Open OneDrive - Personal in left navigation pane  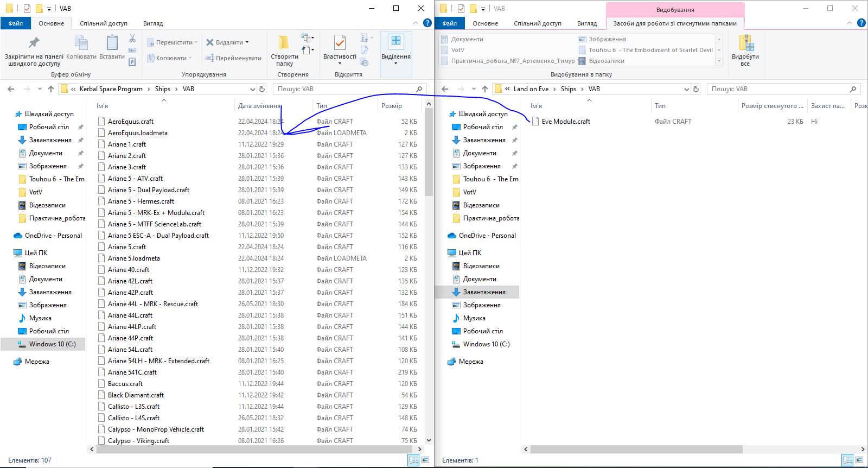(53, 236)
